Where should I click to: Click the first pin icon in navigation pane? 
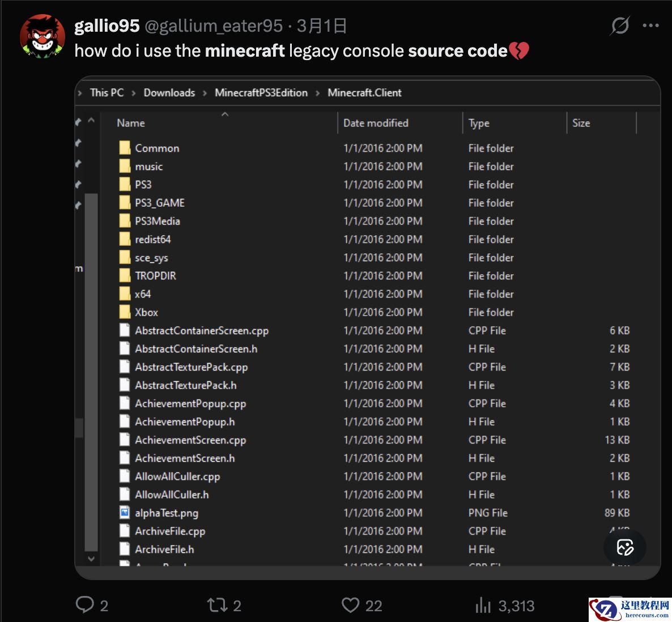(x=78, y=122)
